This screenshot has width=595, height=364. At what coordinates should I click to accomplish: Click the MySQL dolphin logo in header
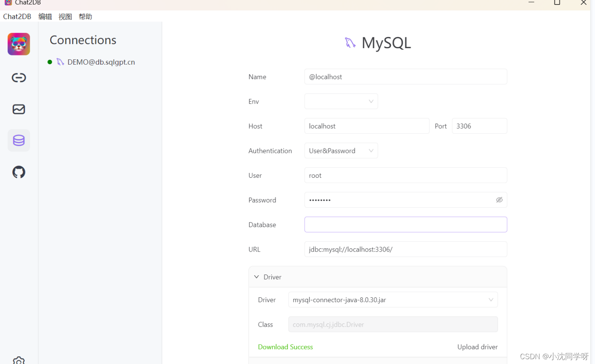pos(350,43)
